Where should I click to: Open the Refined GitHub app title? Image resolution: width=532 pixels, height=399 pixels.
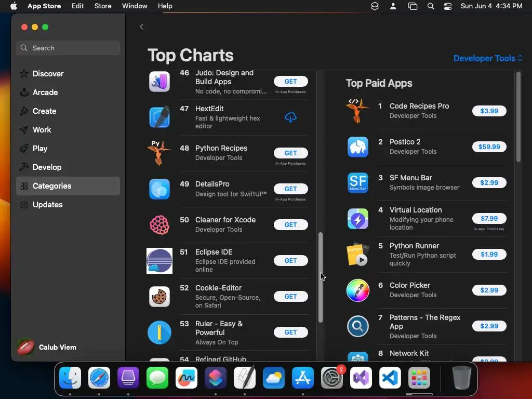pos(220,359)
